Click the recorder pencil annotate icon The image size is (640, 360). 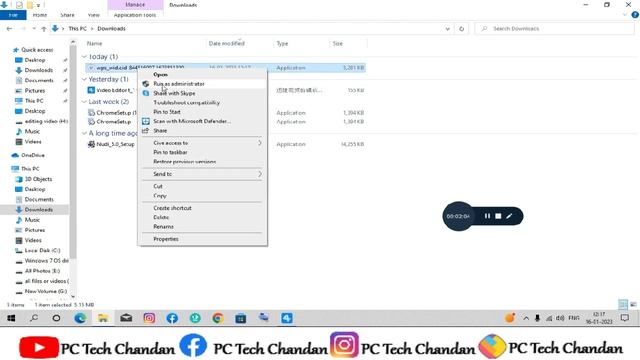pos(509,216)
